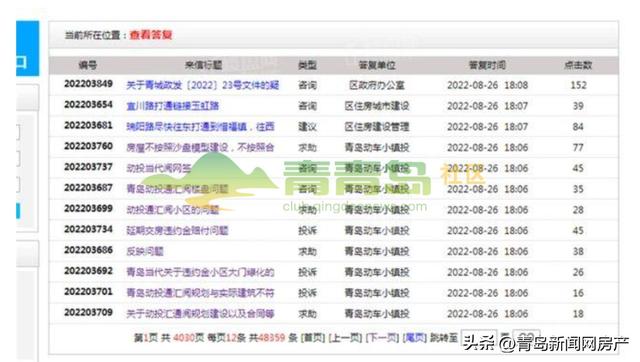The width and height of the screenshot is (640, 362).
Task: Select the ID number 202203654
Action: [88, 104]
